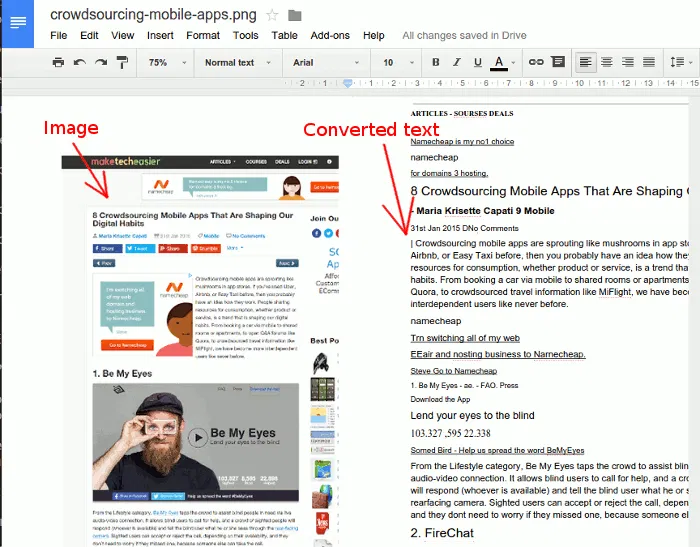Open the Insert menu
The image size is (700, 547).
coord(160,35)
